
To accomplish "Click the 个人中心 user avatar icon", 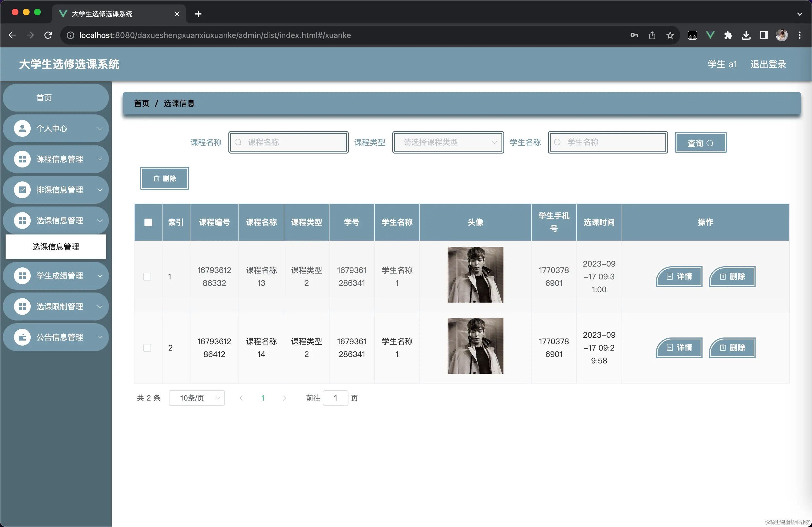I will (22, 128).
